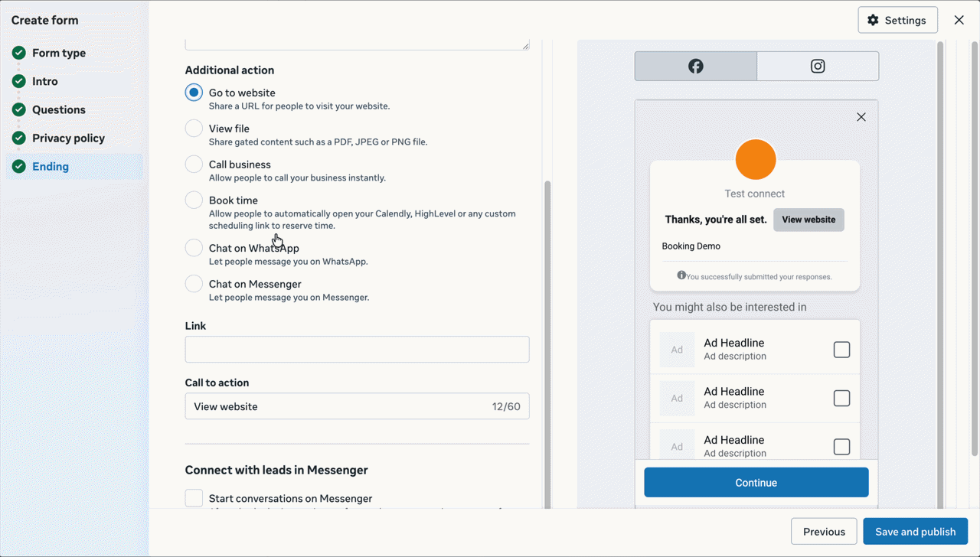The width and height of the screenshot is (980, 557).
Task: Click the '12/60' character counter
Action: pos(506,406)
